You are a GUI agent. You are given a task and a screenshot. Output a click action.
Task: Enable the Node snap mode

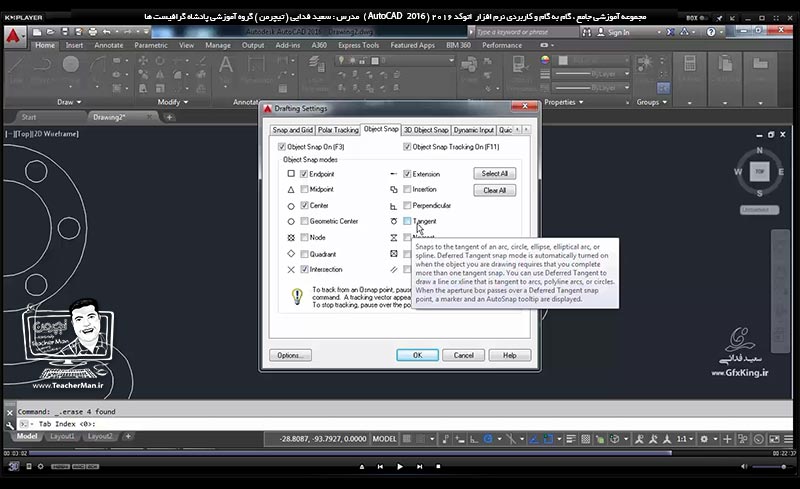click(305, 237)
